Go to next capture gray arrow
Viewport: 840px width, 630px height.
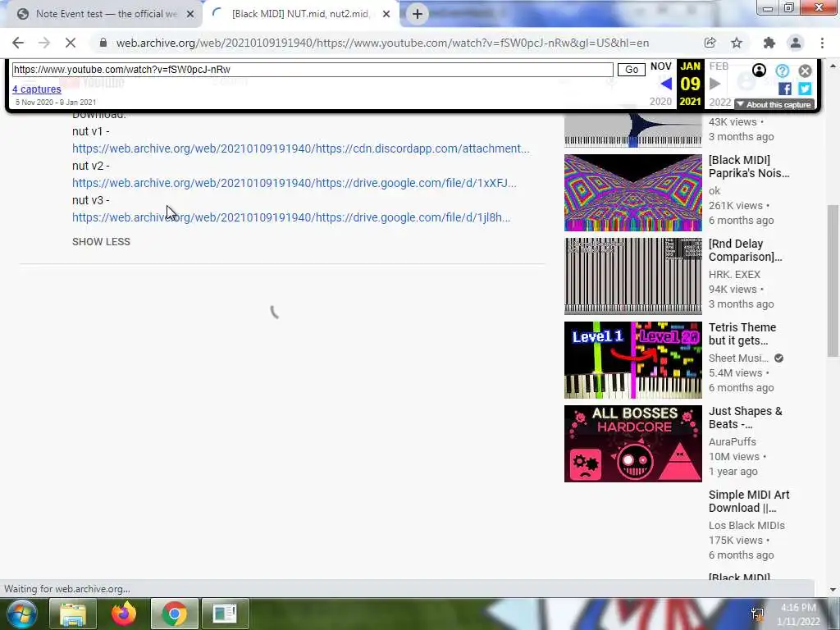click(x=714, y=84)
